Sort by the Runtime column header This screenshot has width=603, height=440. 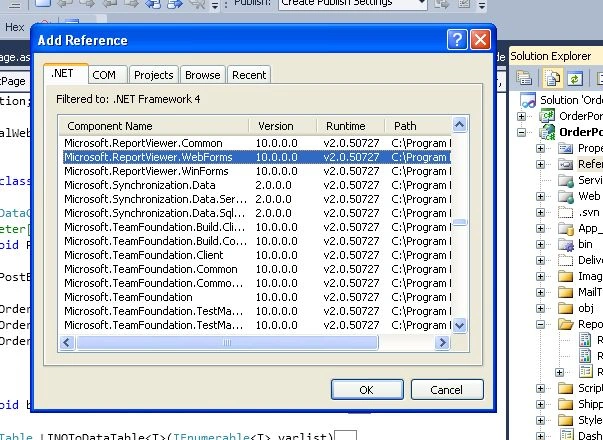coord(350,126)
